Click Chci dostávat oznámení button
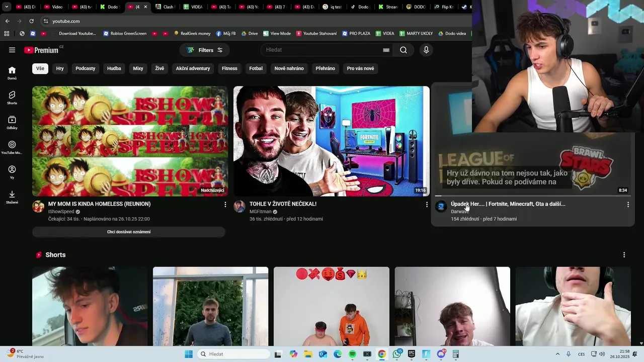 [x=129, y=232]
